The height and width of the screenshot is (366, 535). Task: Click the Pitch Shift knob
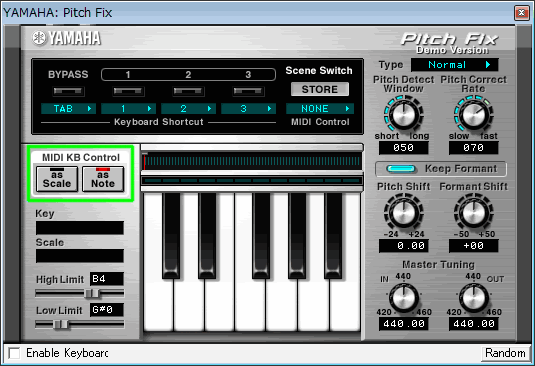404,213
